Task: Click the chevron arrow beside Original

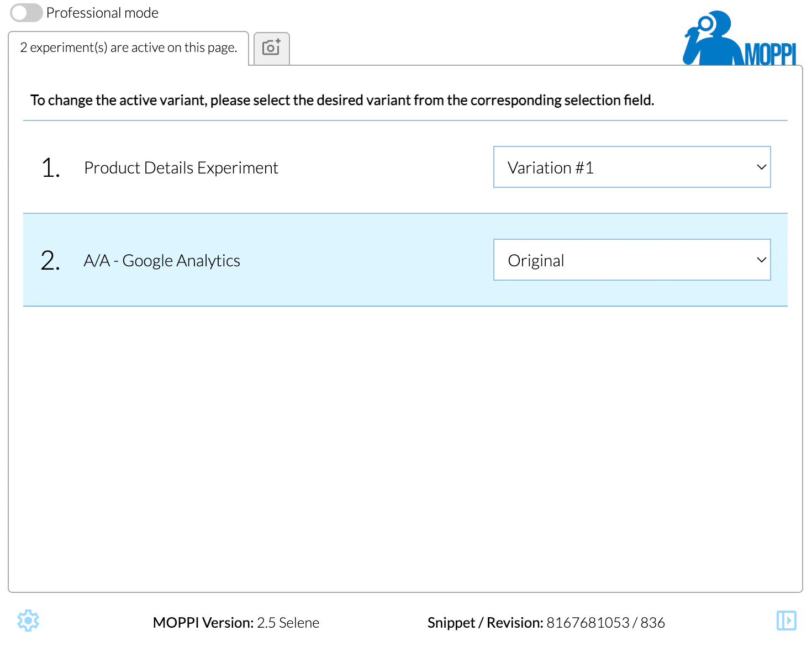Action: click(761, 260)
